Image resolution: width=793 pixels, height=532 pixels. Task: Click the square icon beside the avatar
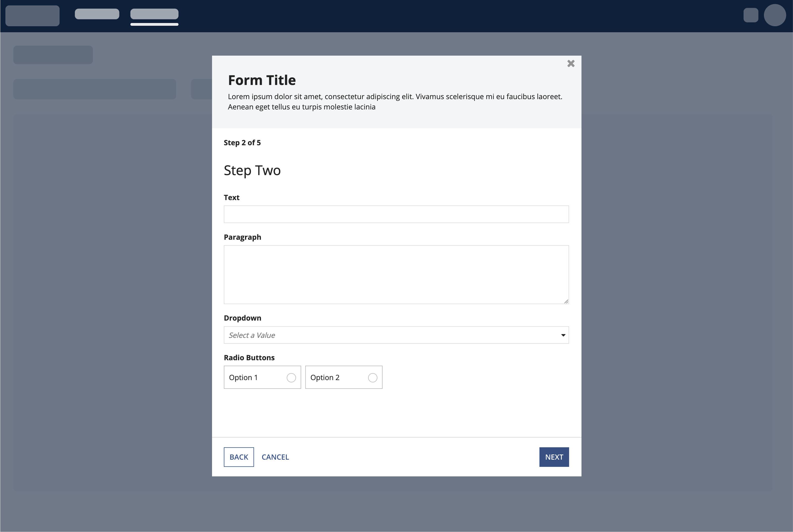tap(750, 15)
